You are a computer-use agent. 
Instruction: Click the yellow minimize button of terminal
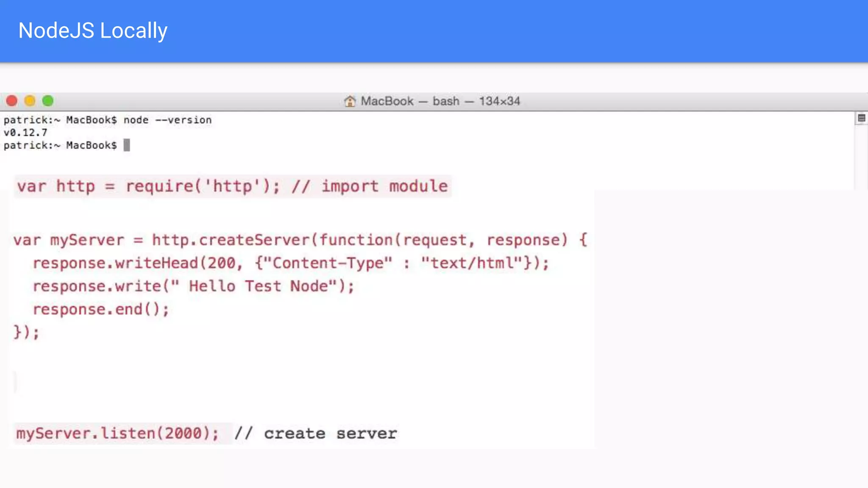[x=30, y=101]
